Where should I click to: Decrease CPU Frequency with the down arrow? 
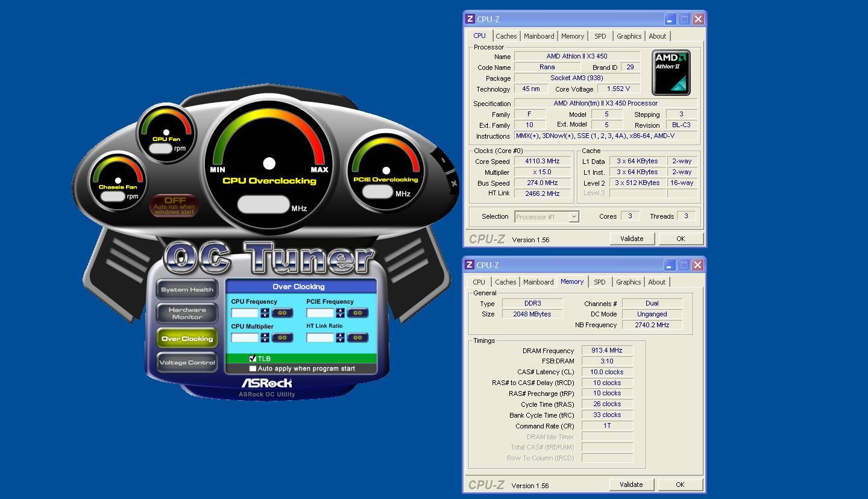[x=265, y=315]
